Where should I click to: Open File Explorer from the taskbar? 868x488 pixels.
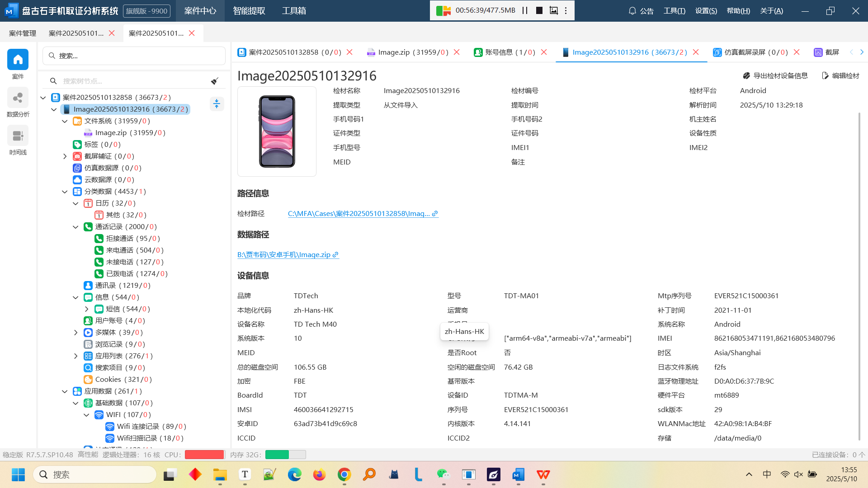(220, 474)
